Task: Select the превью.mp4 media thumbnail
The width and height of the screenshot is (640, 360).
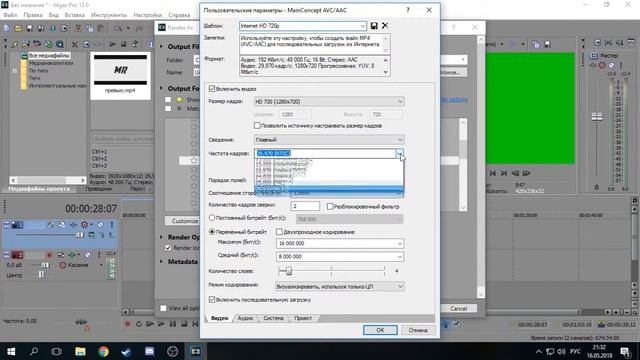Action: coord(120,76)
